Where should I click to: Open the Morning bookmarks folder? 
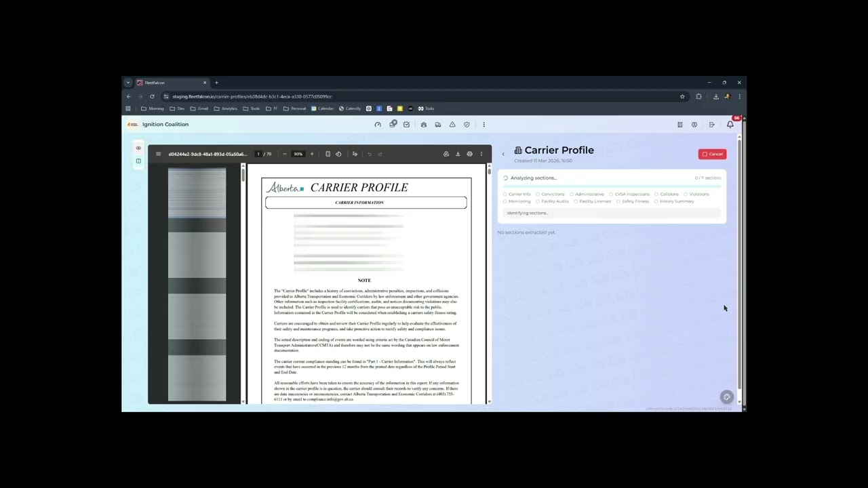(x=153, y=108)
